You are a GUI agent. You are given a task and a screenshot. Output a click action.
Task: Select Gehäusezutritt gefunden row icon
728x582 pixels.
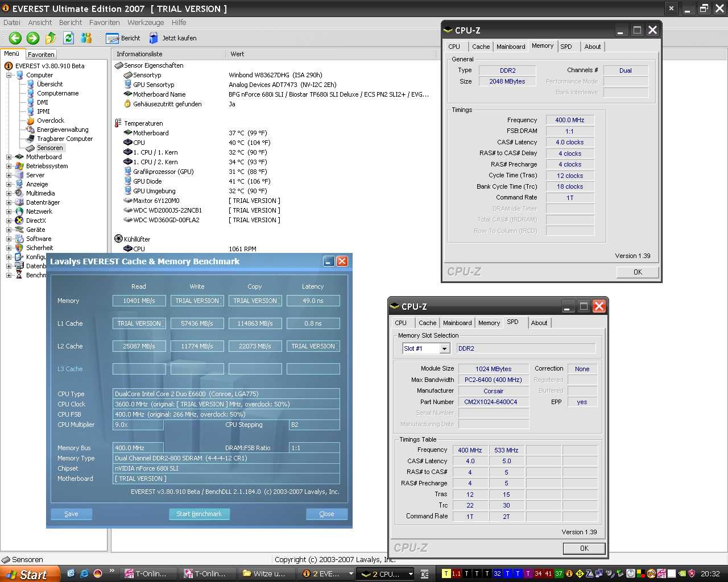(128, 104)
